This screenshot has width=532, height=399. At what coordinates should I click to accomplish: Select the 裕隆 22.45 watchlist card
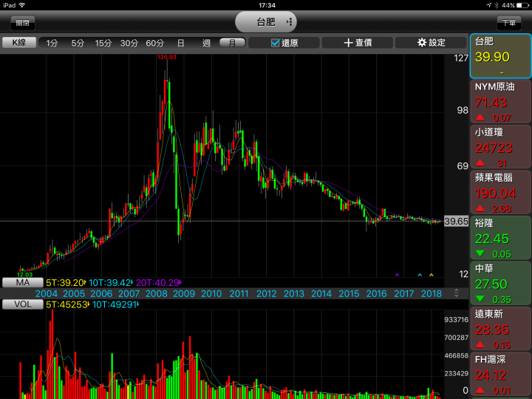pos(500,238)
